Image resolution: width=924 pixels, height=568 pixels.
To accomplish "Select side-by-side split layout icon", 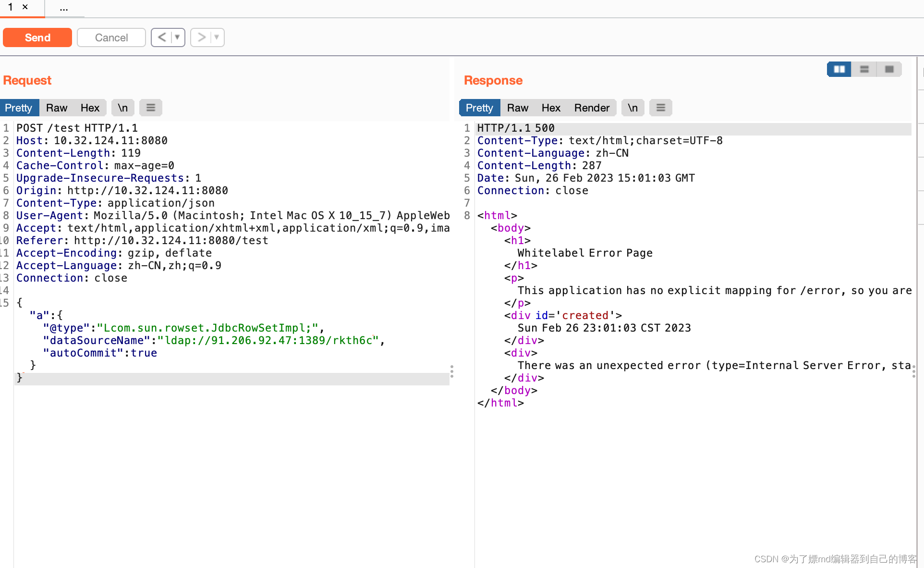I will tap(839, 69).
